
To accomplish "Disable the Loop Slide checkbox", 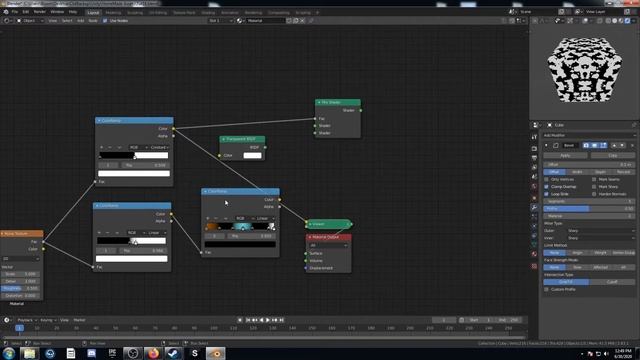I will point(547,194).
